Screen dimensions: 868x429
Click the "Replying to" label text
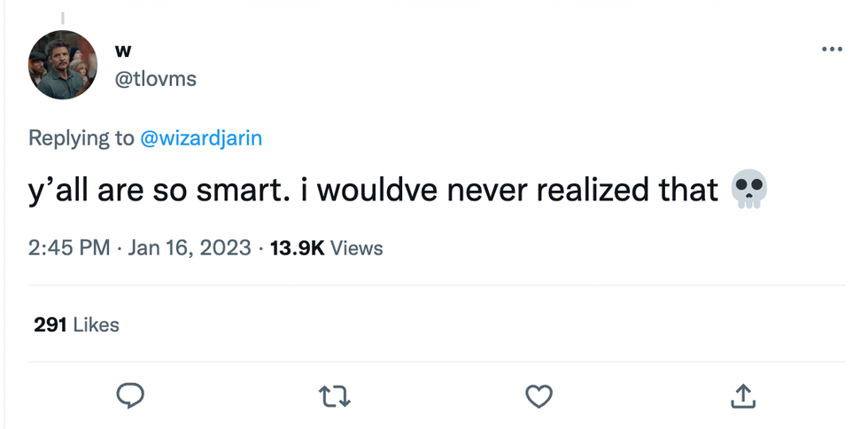81,138
